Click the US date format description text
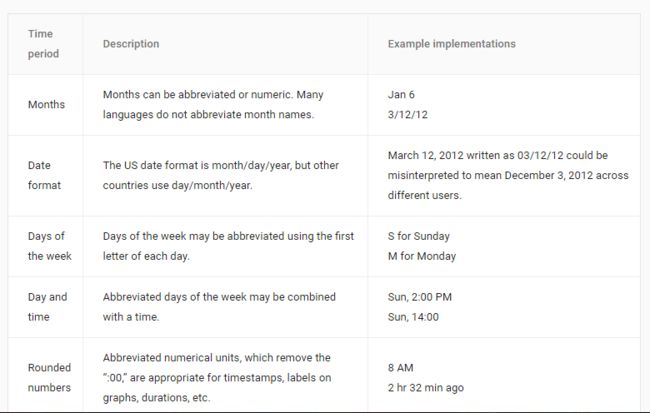650x413 pixels. 221,175
